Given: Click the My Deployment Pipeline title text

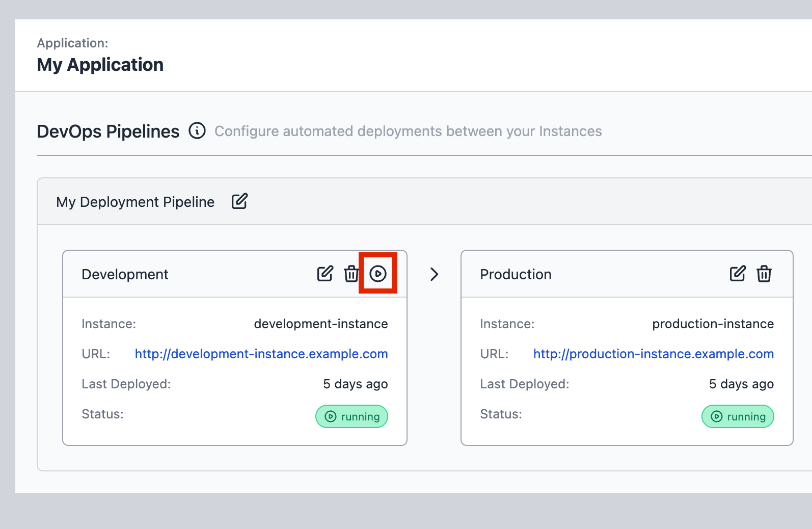Looking at the screenshot, I should (x=136, y=202).
